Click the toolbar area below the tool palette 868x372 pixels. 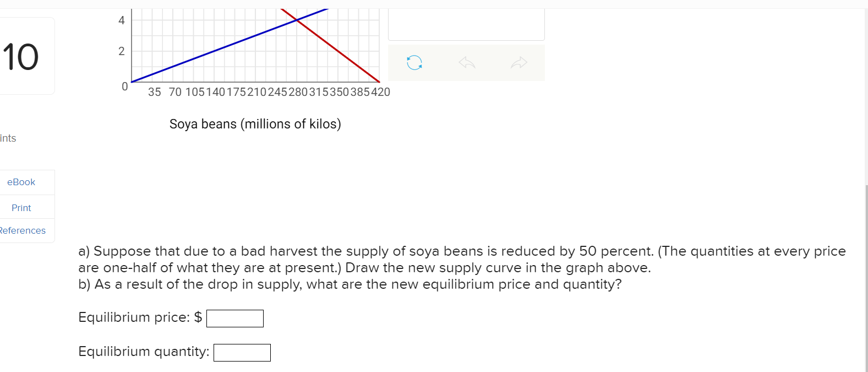(x=466, y=62)
